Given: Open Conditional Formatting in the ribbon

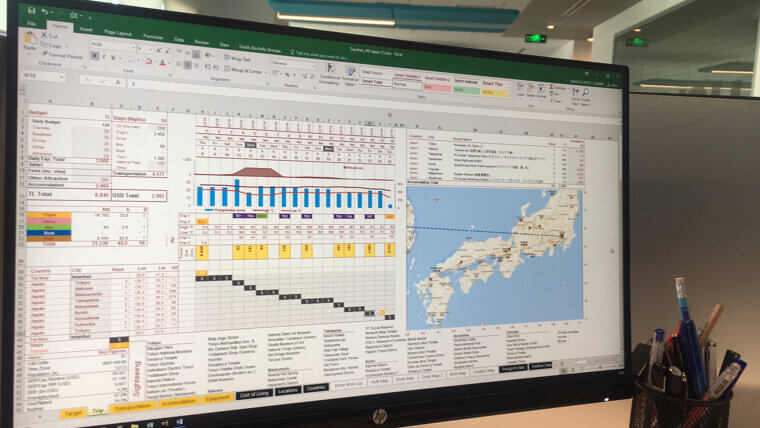Looking at the screenshot, I should (330, 72).
